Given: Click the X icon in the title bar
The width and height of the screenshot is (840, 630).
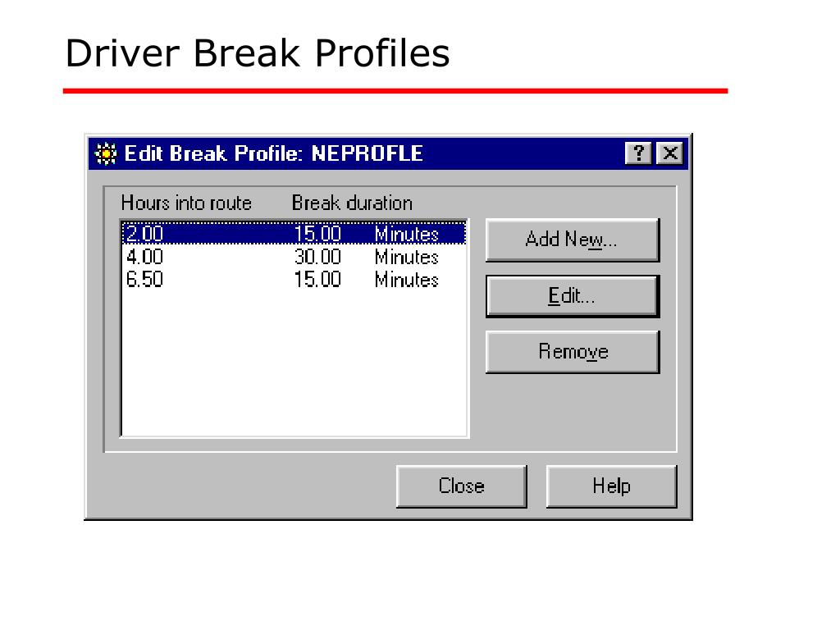Looking at the screenshot, I should pos(669,153).
